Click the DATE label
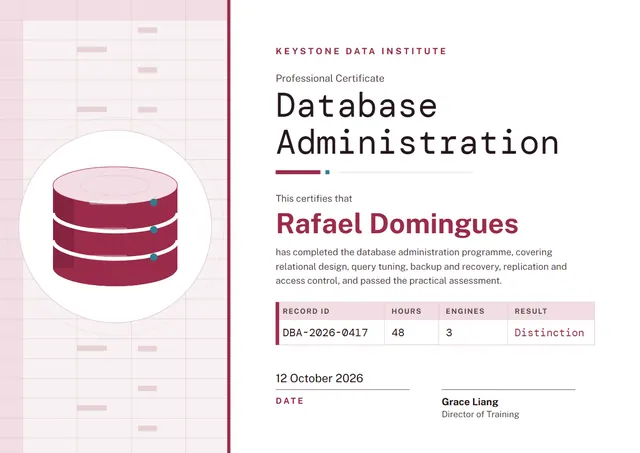Screen dimensions: 640x453 click(289, 401)
